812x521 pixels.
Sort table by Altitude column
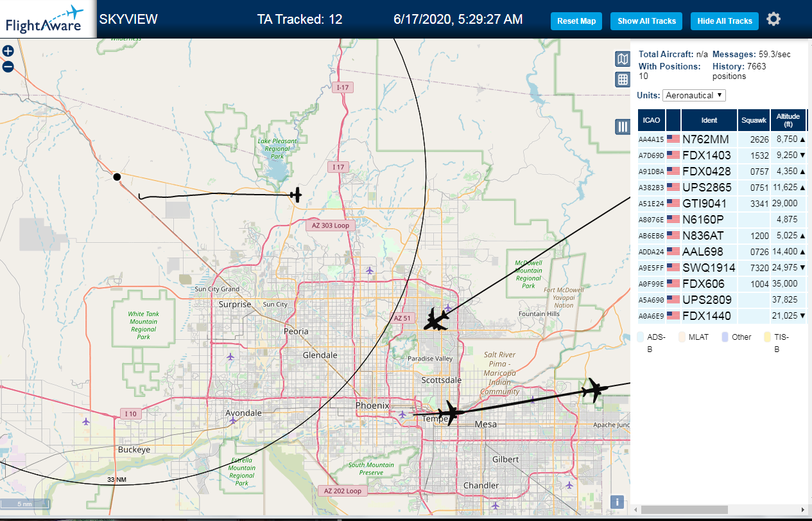[x=788, y=120]
